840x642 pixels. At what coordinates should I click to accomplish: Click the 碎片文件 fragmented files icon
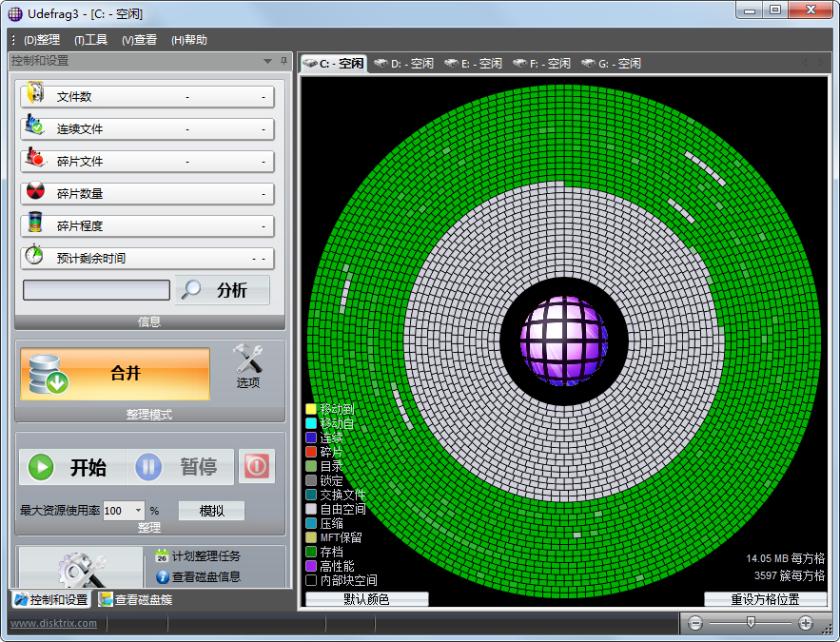pos(35,158)
